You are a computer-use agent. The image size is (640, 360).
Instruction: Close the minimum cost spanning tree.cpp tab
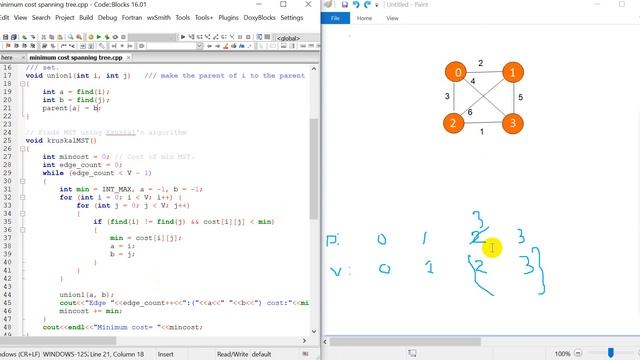(x=128, y=58)
